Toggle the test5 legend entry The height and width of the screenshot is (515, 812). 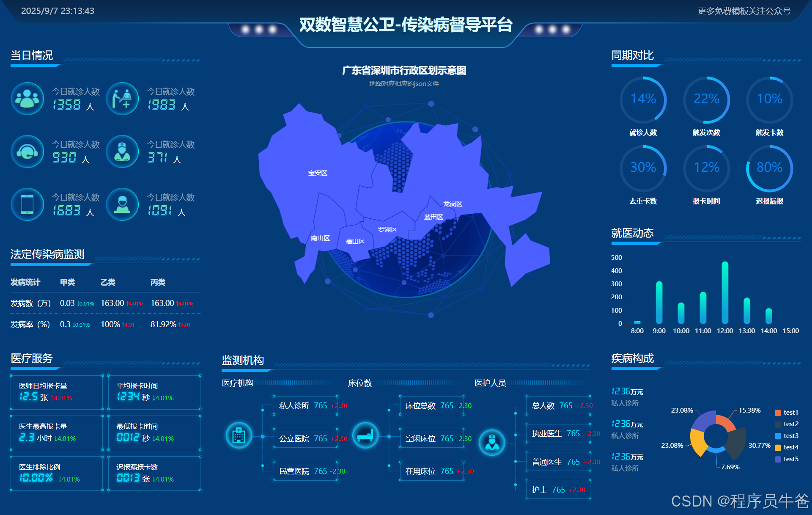pyautogui.click(x=787, y=459)
